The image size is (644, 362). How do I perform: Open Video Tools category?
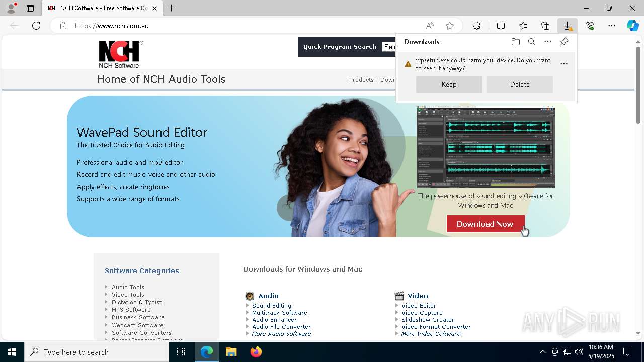click(128, 295)
